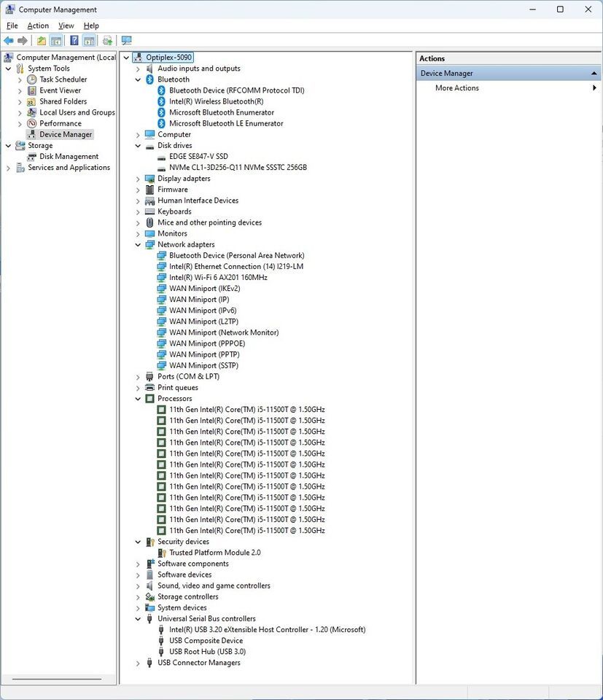Open the Help menu
This screenshot has width=603, height=700.
[x=91, y=26]
